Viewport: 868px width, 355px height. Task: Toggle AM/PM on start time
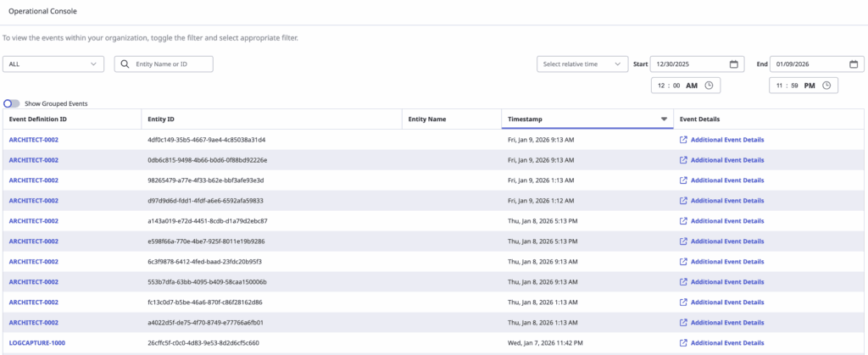[692, 85]
